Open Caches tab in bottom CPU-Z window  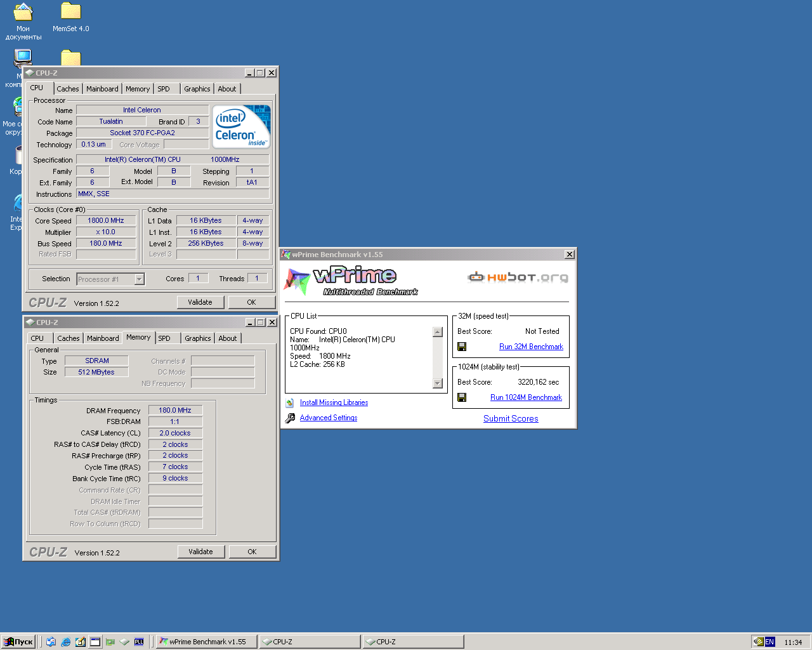pos(69,338)
